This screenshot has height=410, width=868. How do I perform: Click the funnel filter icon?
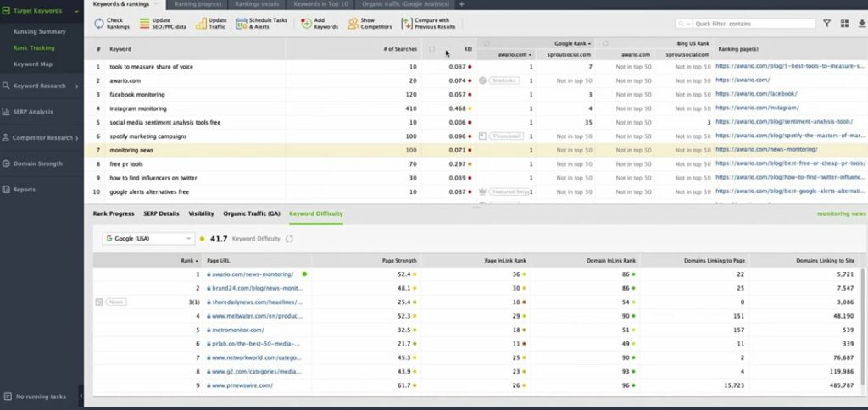826,24
